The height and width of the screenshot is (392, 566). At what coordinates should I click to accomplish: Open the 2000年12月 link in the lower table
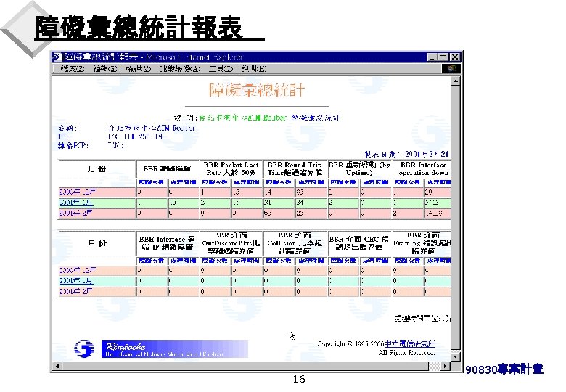point(77,270)
